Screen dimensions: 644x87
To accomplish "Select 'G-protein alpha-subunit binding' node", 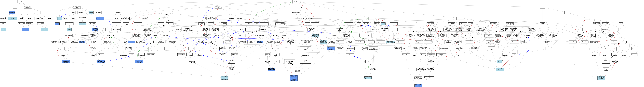I will (12, 18).
